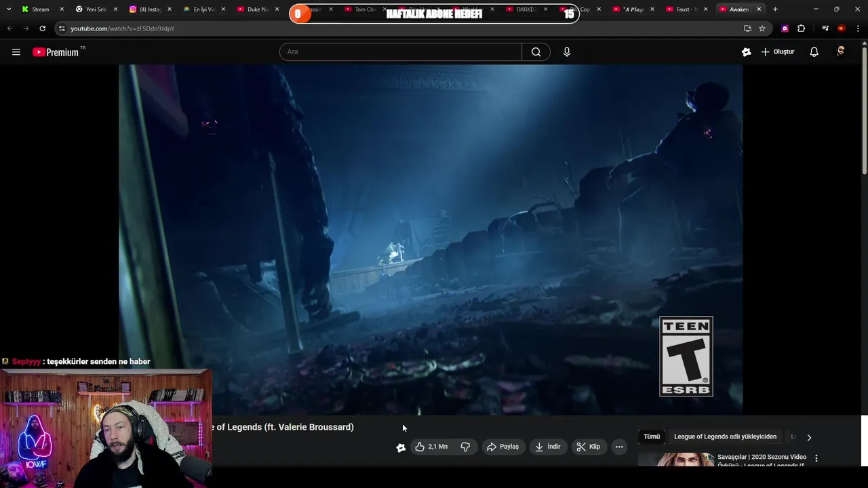The width and height of the screenshot is (868, 488).
Task: Click the Oluştur create button
Action: pos(777,52)
